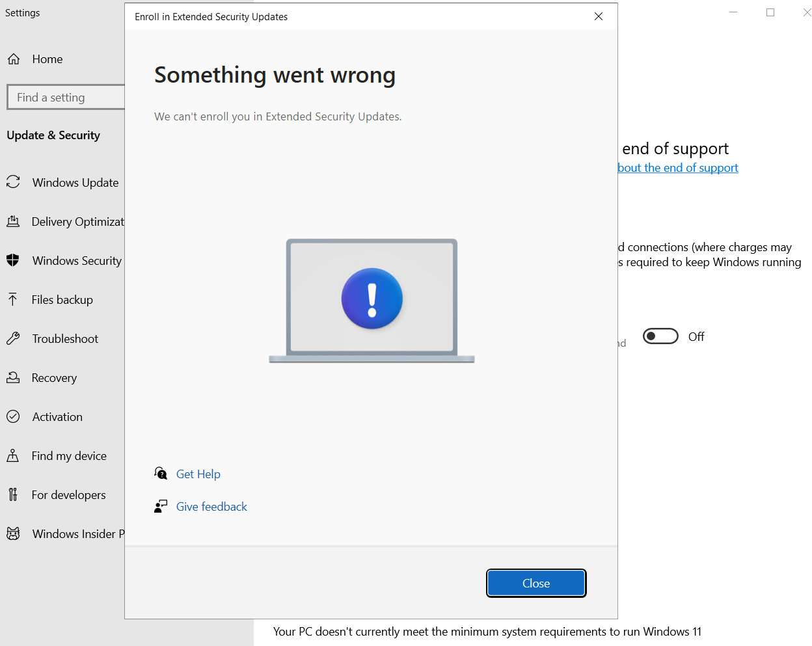Click the Windows Insider Program cat icon
812x646 pixels.
tap(13, 533)
